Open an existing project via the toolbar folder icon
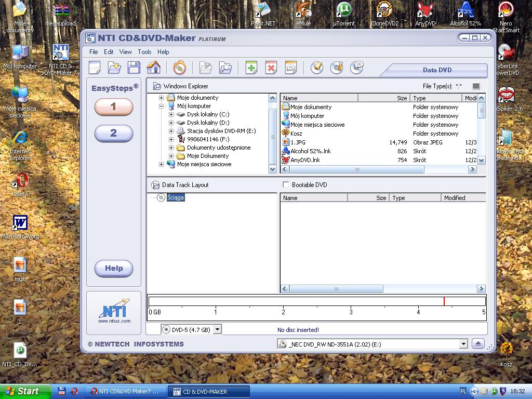The width and height of the screenshot is (532, 399). (114, 68)
